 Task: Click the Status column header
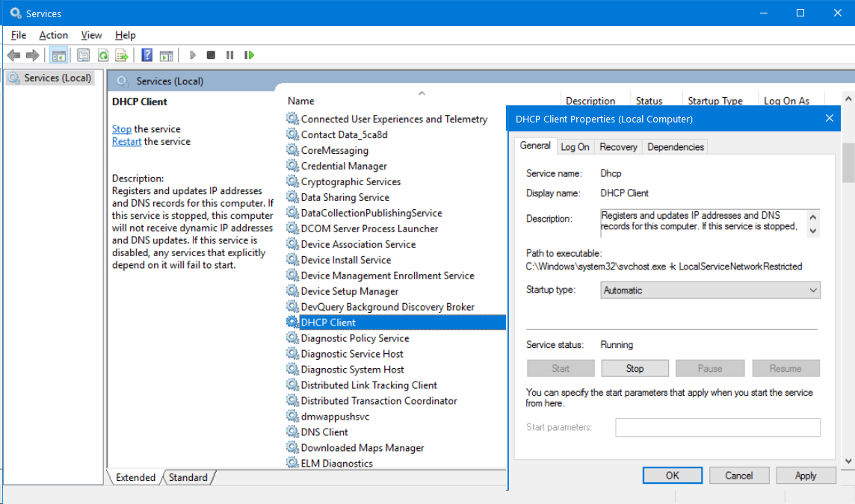click(649, 101)
